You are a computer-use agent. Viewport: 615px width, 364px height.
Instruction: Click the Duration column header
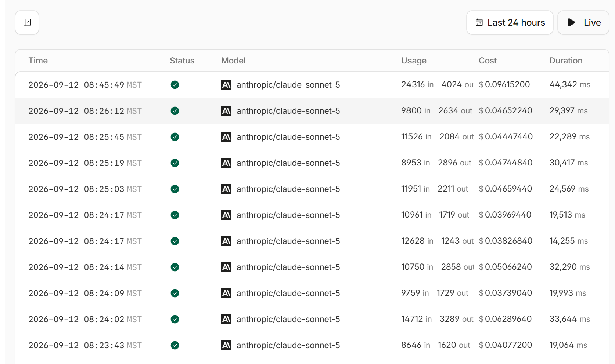point(566,61)
